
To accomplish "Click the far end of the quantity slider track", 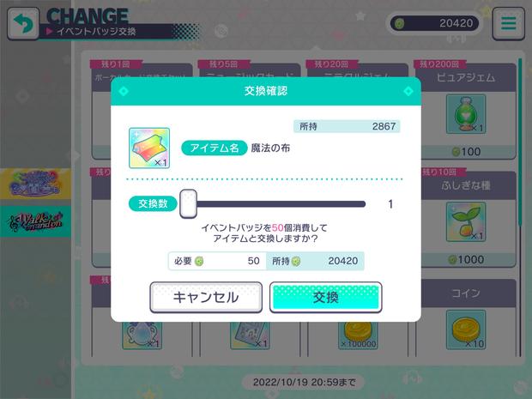I will [x=362, y=204].
